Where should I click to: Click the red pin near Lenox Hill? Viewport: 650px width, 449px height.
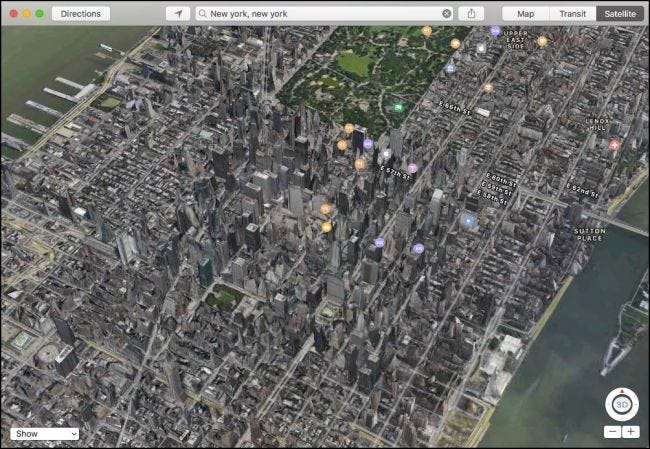(614, 144)
